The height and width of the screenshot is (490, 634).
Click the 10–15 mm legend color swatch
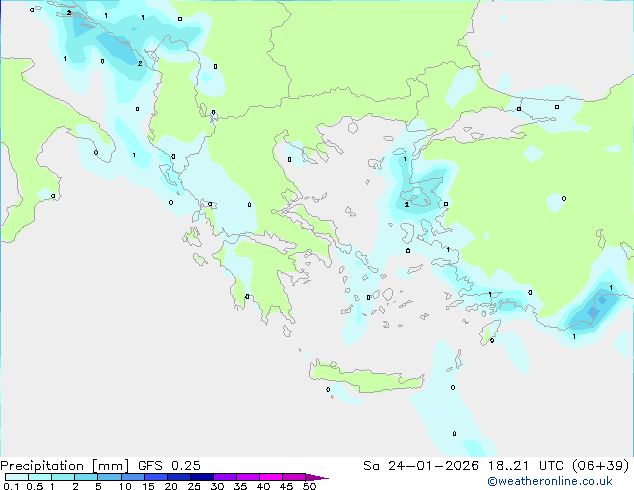132,477
